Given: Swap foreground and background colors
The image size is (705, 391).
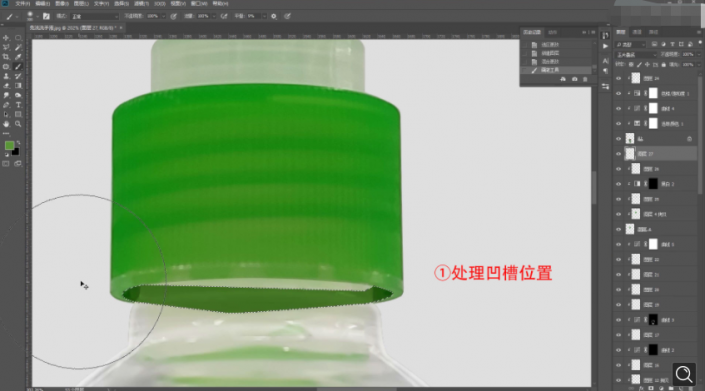Looking at the screenshot, I should point(18,142).
